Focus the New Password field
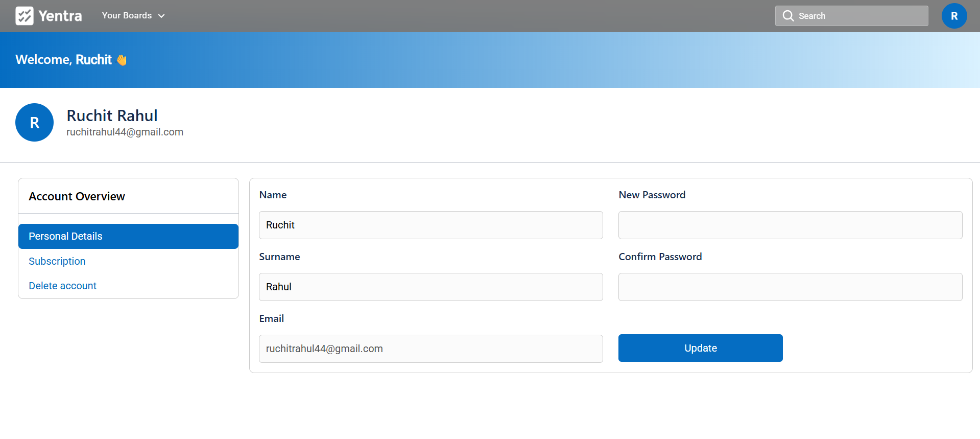This screenshot has height=439, width=980. (790, 225)
